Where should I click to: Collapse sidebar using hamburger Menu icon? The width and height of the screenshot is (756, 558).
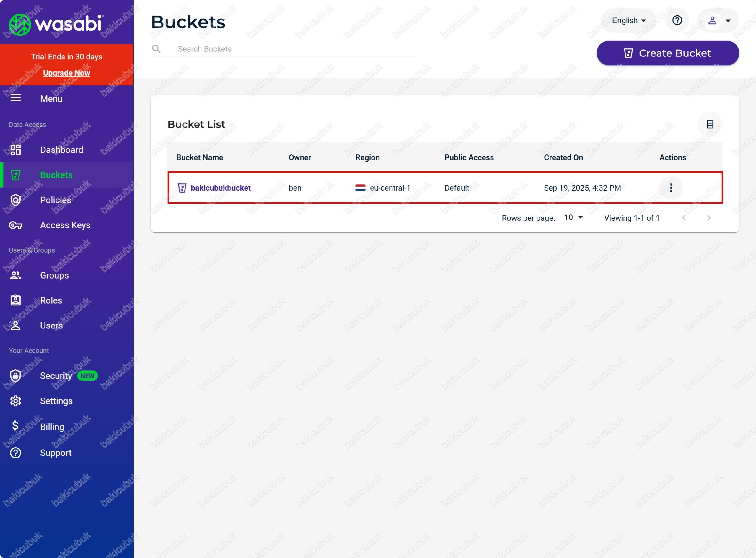16,98
